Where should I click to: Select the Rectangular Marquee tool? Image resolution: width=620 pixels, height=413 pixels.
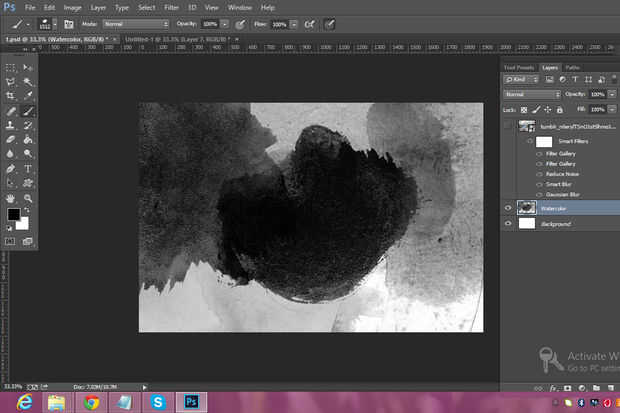(10, 67)
